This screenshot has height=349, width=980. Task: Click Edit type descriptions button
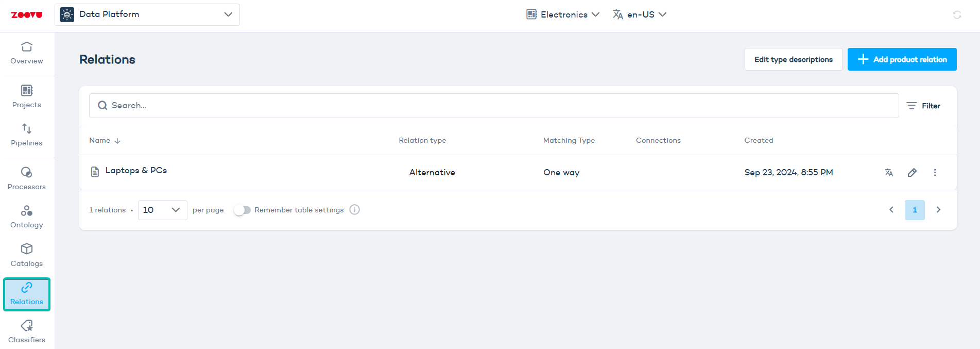(x=794, y=59)
